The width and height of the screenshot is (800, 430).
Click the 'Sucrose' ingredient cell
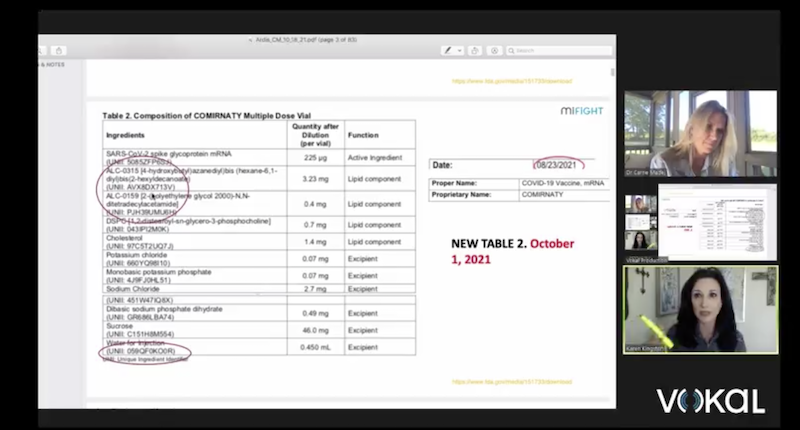pos(194,330)
